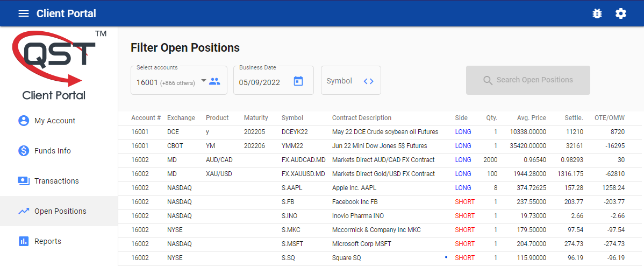Click the Reports bar chart icon
This screenshot has height=266, width=644.
point(24,241)
